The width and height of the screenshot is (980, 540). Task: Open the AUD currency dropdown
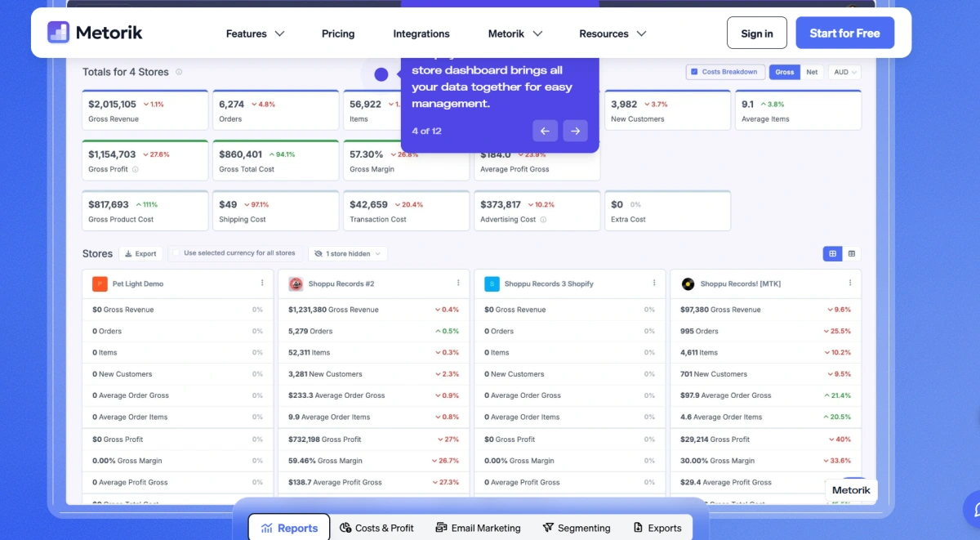[844, 72]
